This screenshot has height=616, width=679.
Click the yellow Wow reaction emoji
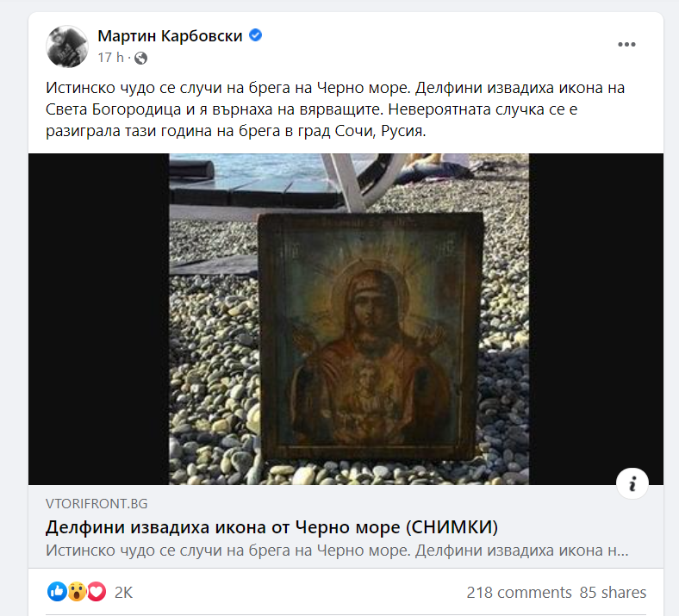point(77,591)
